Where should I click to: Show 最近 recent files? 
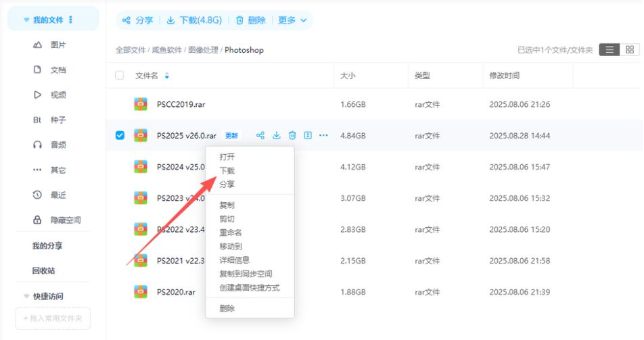49,195
